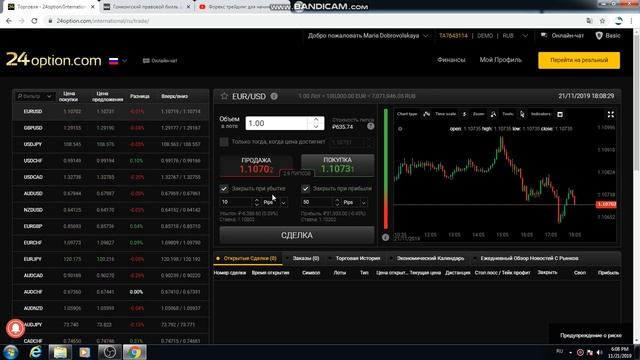
Task: Open Economic Calendar tab
Action: pos(430,258)
